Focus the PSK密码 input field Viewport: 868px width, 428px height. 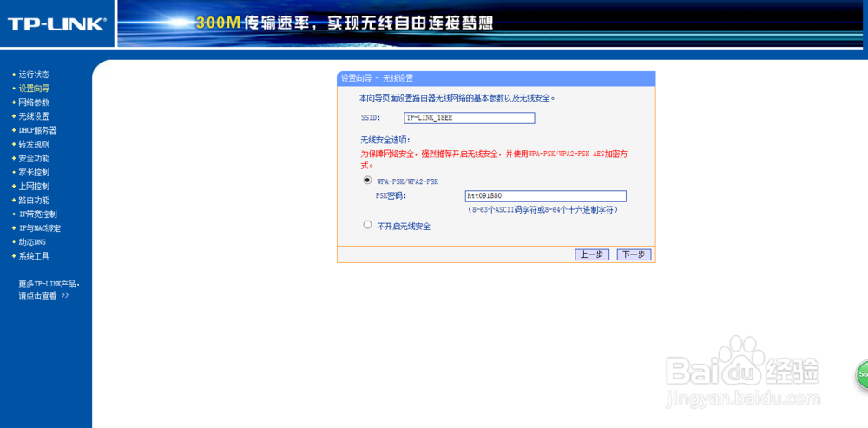pos(546,196)
